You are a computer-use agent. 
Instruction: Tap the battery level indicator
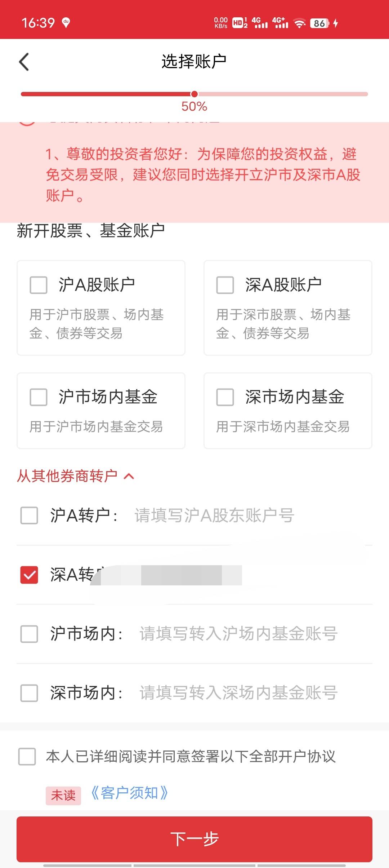pos(319,23)
